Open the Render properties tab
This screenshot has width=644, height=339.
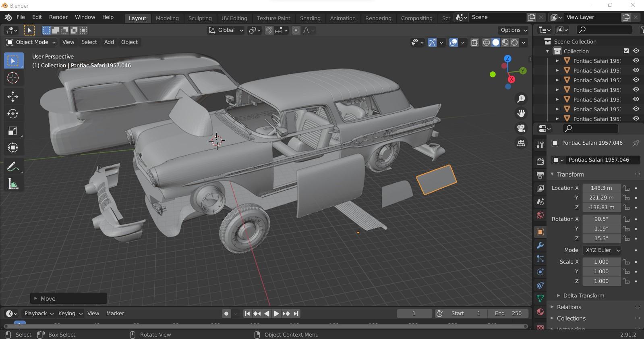click(540, 161)
